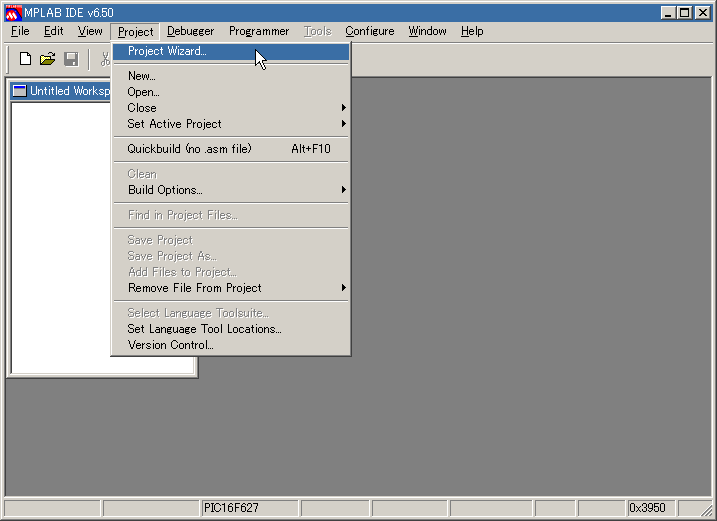Close the MPLAB IDE window
The height and width of the screenshot is (521, 717).
click(703, 13)
